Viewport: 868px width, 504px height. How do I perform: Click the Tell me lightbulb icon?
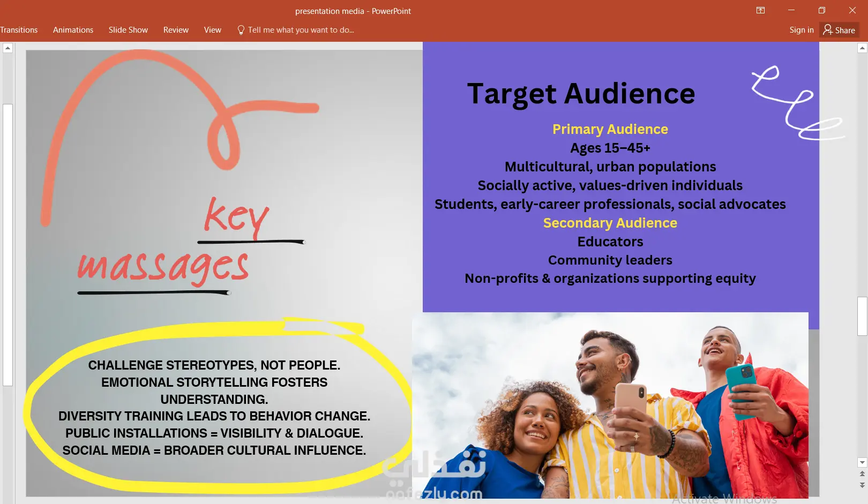click(x=241, y=30)
